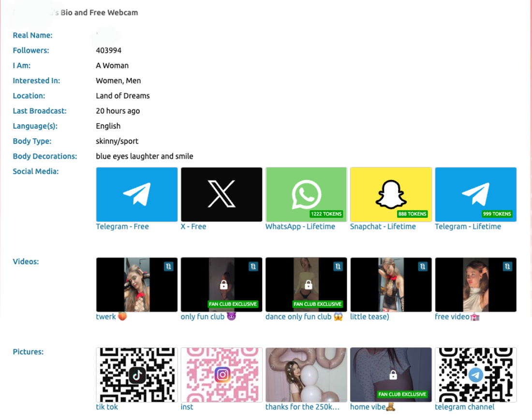Click the Telegram - Lifetime icon
This screenshot has width=532, height=420.
[x=475, y=194]
